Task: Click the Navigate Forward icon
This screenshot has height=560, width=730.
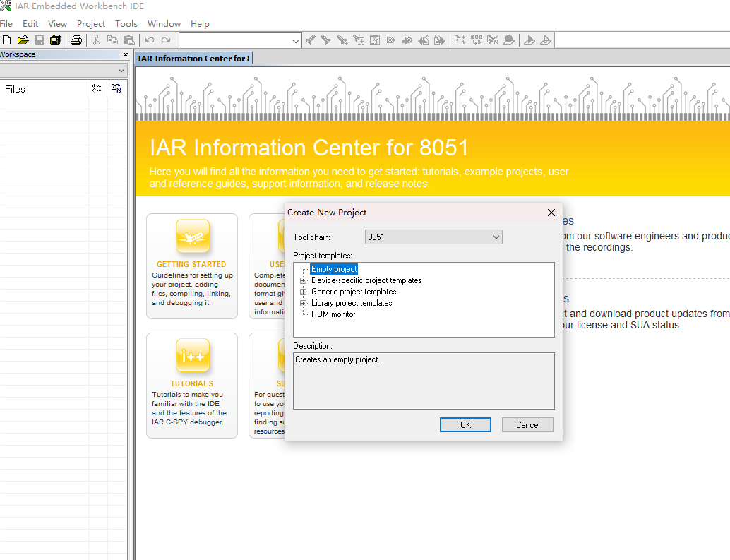Action: click(440, 40)
